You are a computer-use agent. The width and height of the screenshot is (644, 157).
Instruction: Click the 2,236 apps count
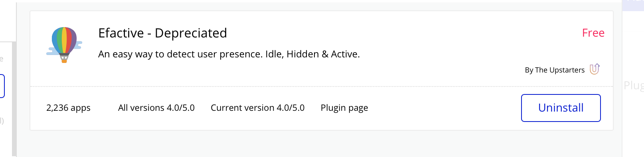pyautogui.click(x=68, y=108)
